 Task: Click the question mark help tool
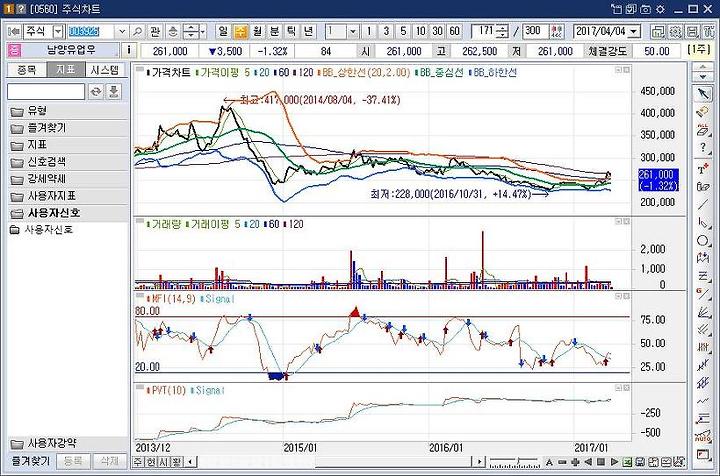tap(703, 147)
